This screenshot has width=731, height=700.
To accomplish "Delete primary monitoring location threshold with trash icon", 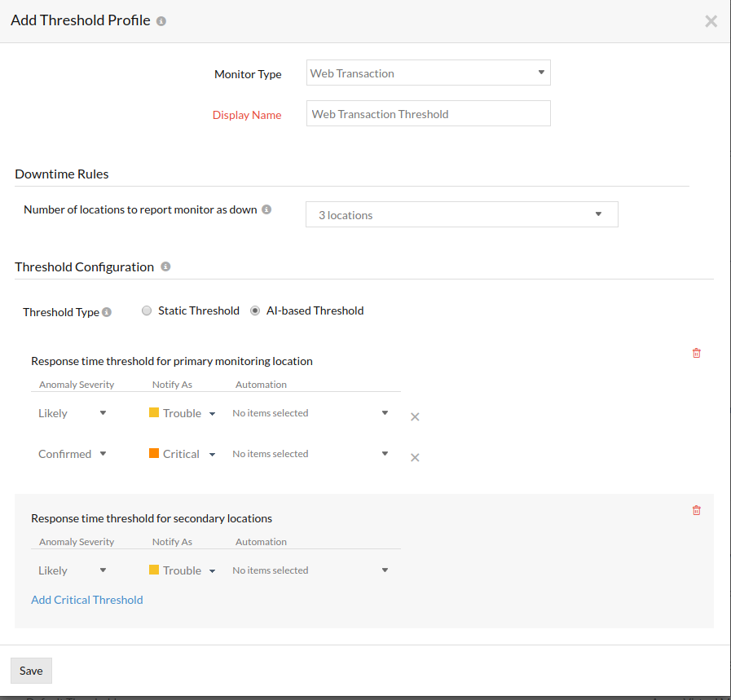I will 696,353.
